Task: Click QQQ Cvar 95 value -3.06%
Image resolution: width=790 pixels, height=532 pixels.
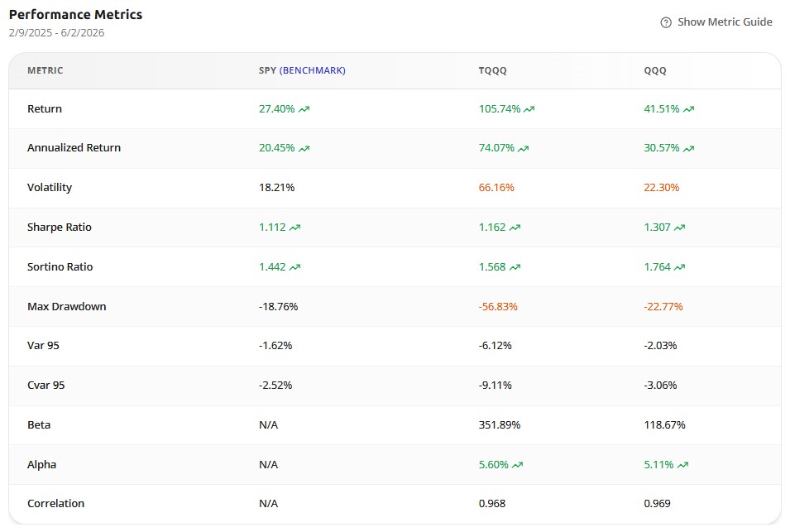Action: coord(660,385)
